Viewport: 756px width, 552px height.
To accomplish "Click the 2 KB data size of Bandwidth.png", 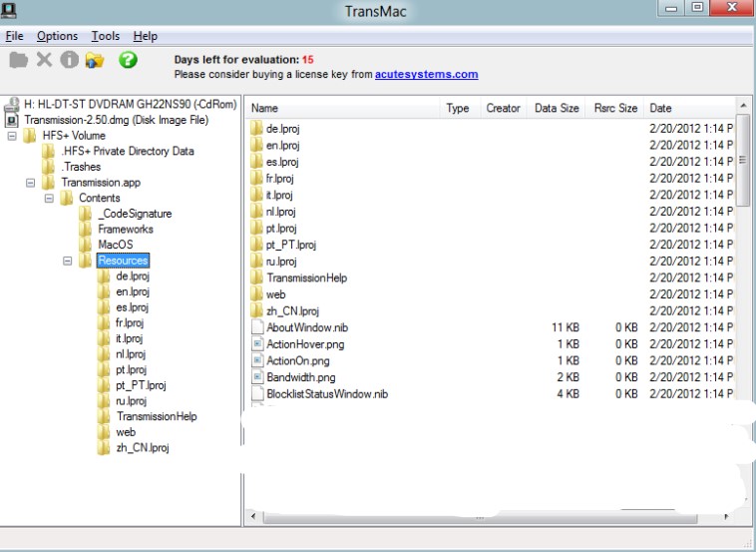I will click(x=567, y=377).
